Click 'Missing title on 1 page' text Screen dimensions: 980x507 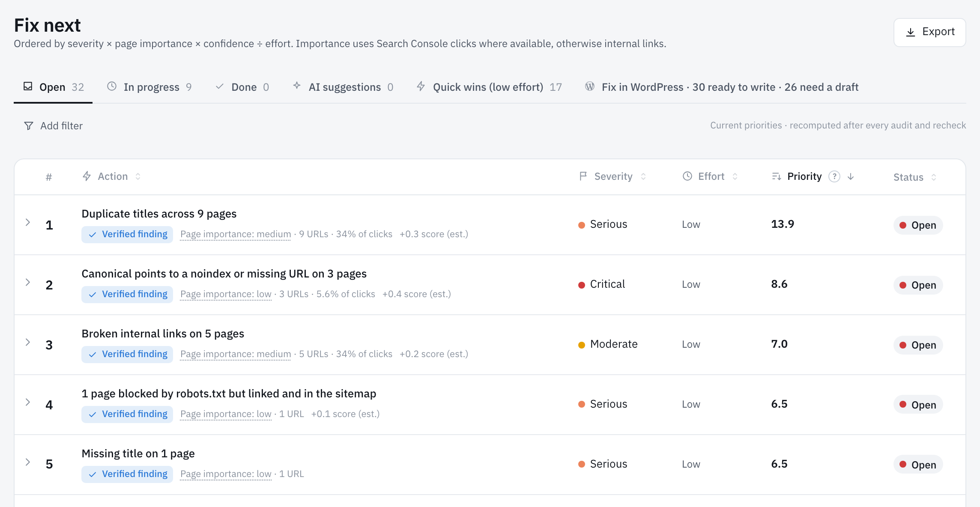(x=138, y=453)
